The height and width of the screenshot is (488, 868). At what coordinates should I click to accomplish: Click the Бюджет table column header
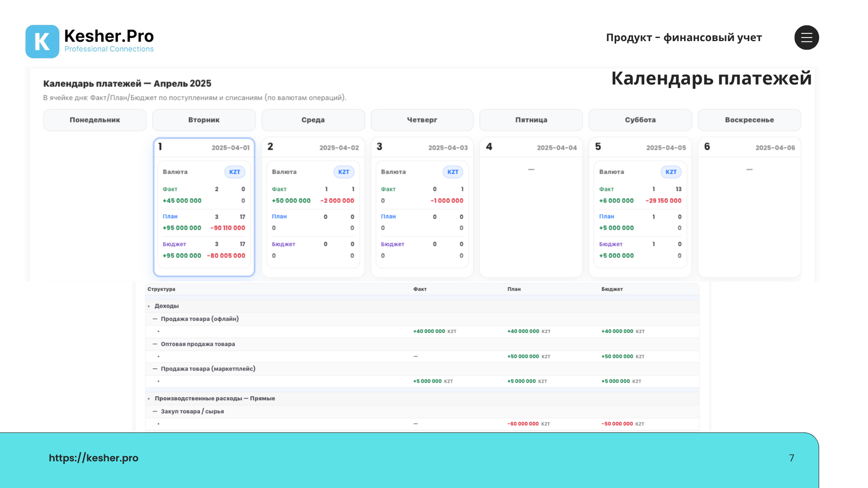pos(612,289)
